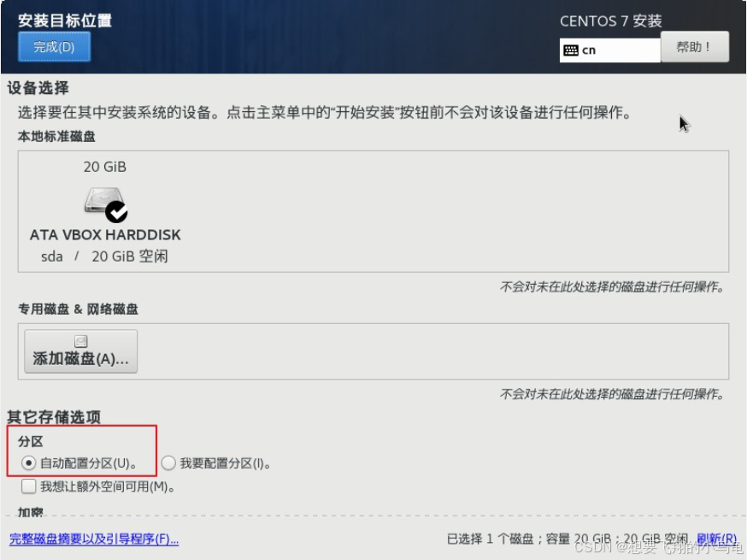
Task: Click the CENTOS 7 安装 header label
Action: click(x=611, y=21)
